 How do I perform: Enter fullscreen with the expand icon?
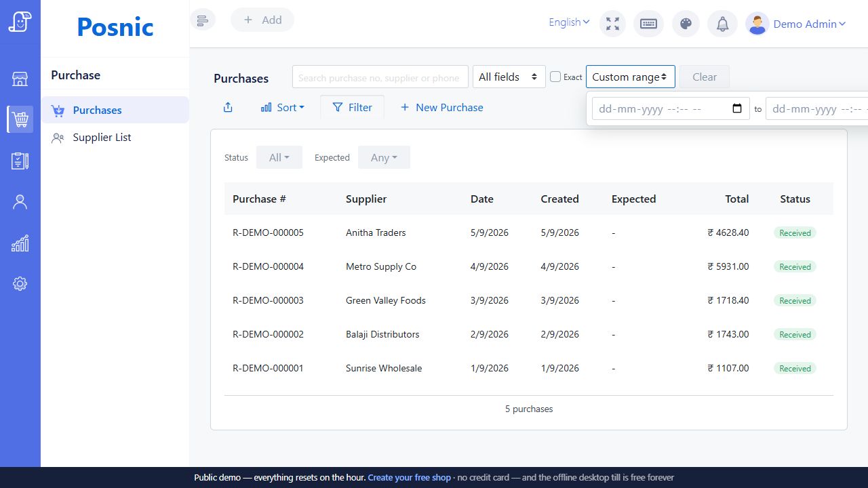(x=613, y=24)
